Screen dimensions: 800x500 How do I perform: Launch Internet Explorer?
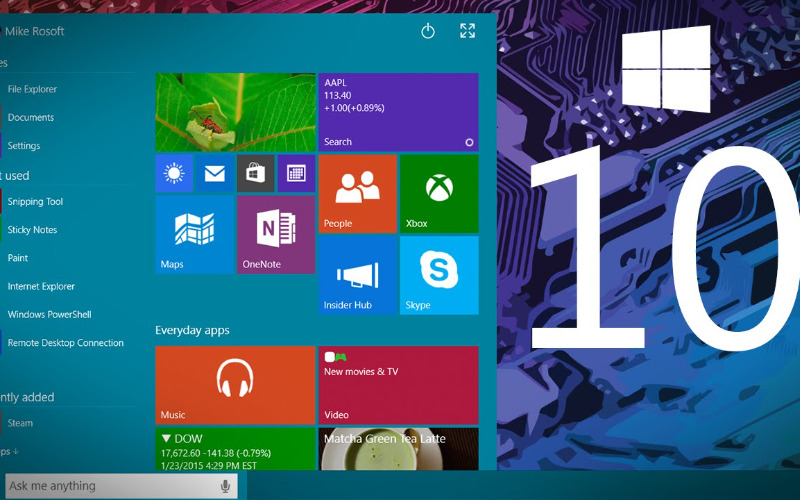click(x=41, y=286)
